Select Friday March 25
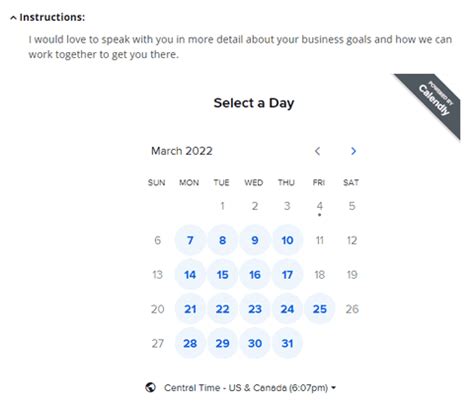Image resolution: width=474 pixels, height=401 pixels. [320, 309]
